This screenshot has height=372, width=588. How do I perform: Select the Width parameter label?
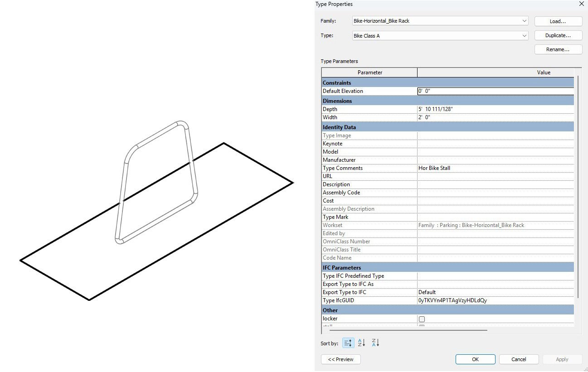click(x=330, y=117)
